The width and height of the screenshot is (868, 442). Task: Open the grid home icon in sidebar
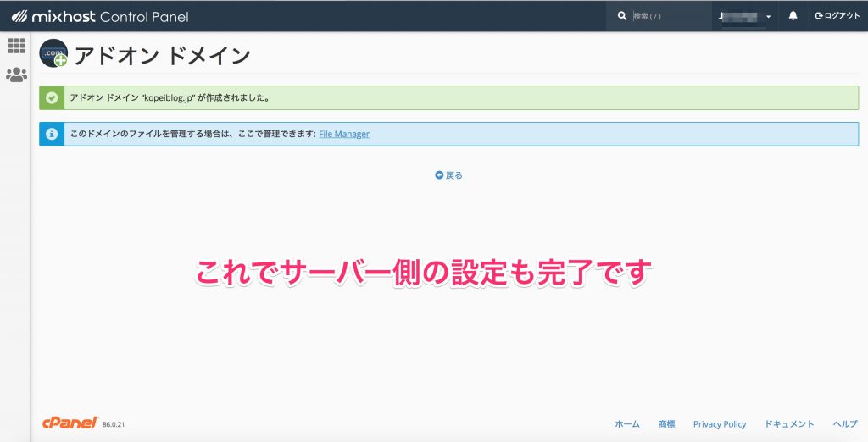coord(16,46)
